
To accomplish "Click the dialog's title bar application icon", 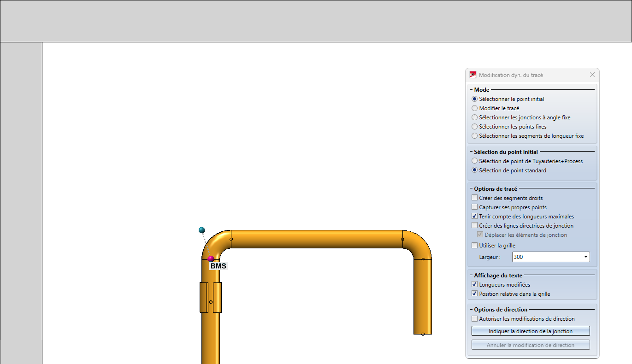I will point(473,75).
